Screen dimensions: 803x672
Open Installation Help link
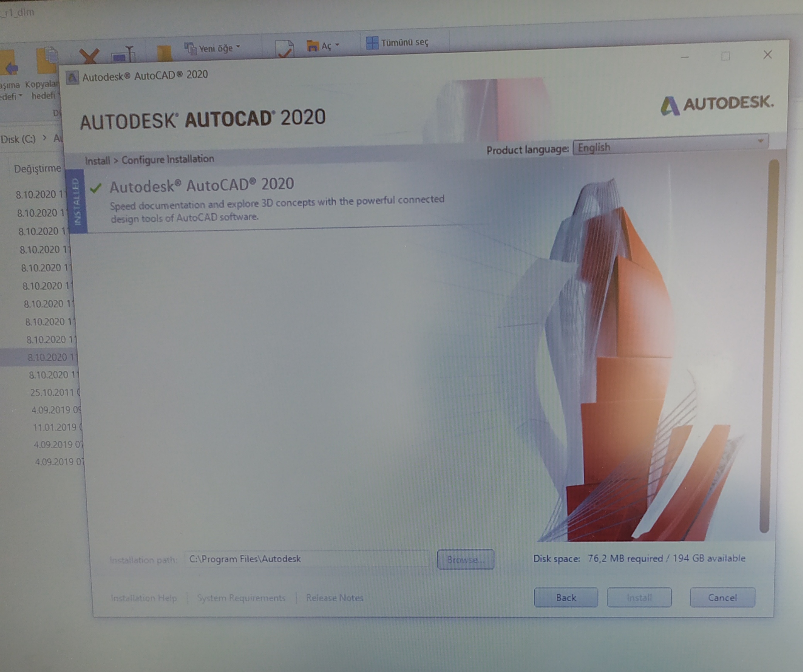(x=144, y=598)
